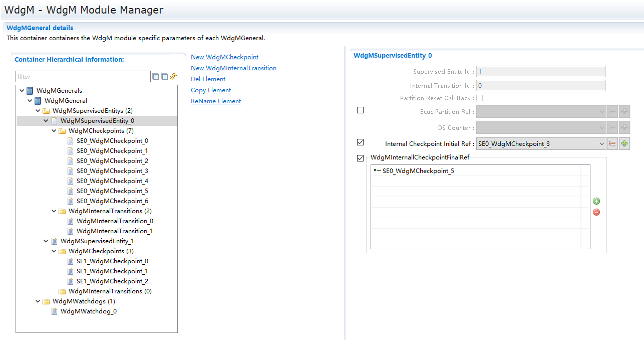Collapse WdgMSupervisedEntity_0 with its arrow

(46, 121)
